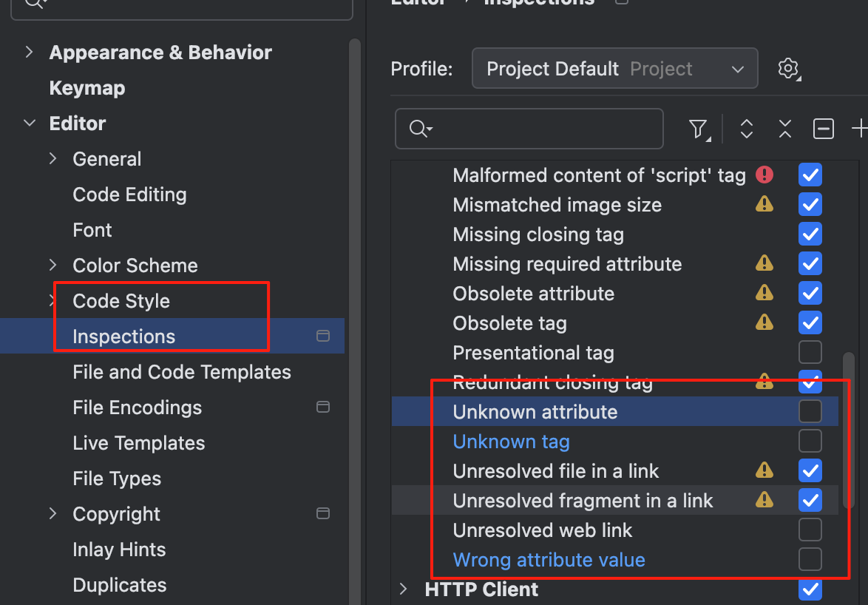Enable the Unknown attribute inspection checkbox

click(x=810, y=411)
